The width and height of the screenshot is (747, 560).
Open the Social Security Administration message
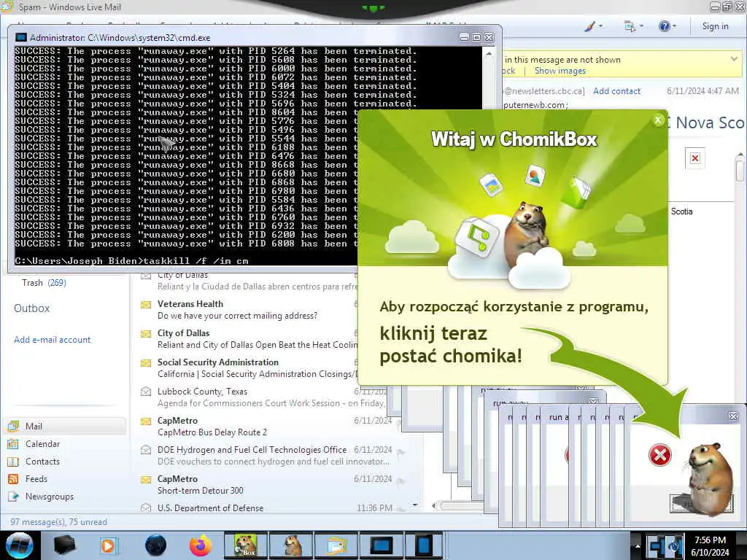pos(248,368)
